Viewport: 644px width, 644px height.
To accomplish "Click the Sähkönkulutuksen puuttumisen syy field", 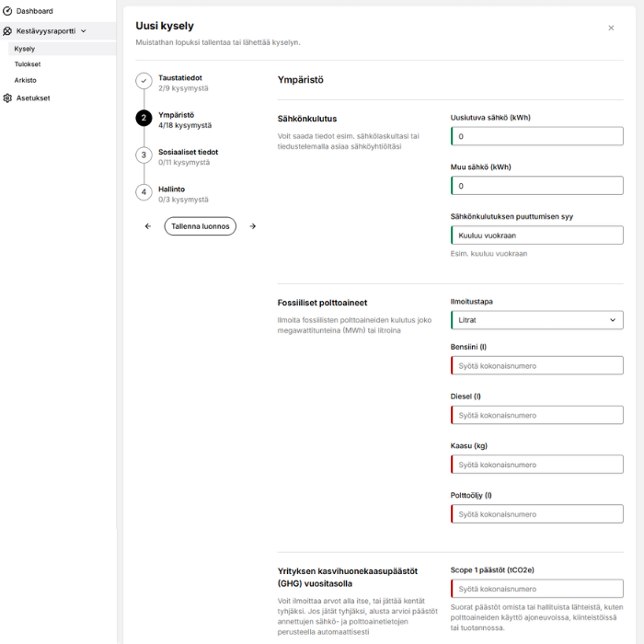I will point(536,236).
